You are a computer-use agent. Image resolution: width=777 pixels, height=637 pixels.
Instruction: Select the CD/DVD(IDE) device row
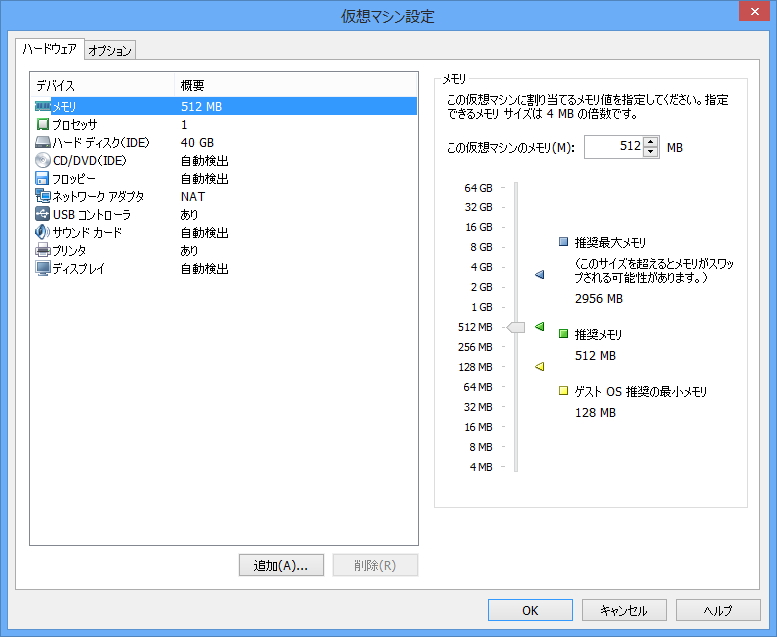(x=224, y=161)
